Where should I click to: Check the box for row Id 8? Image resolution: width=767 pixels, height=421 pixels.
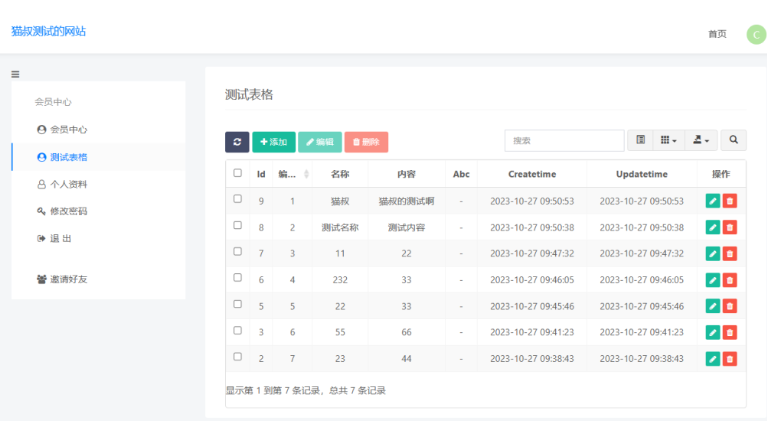pyautogui.click(x=238, y=225)
